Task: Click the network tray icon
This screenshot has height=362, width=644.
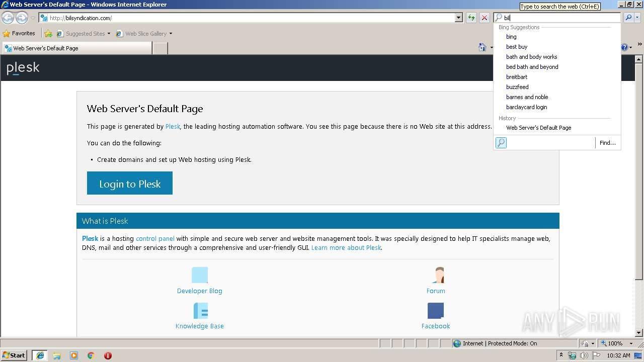Action: [x=573, y=355]
